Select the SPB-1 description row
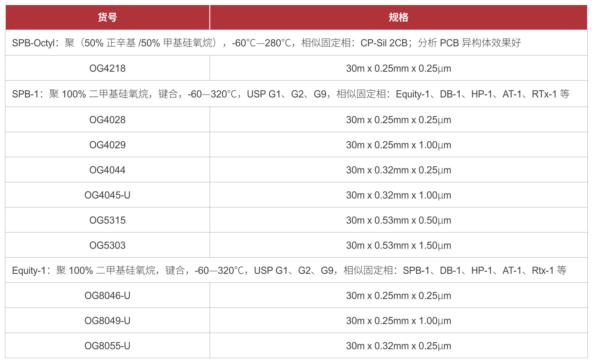Image resolution: width=594 pixels, height=364 pixels. [290, 94]
